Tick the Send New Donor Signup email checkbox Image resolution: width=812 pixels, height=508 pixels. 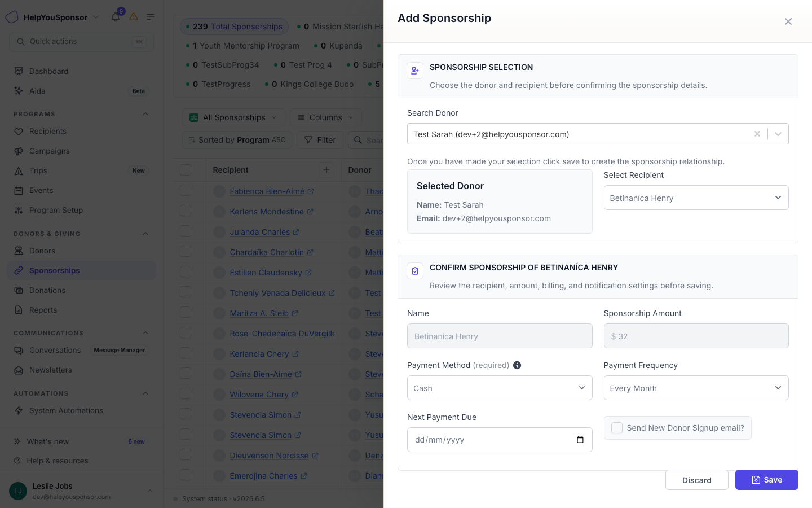(617, 428)
